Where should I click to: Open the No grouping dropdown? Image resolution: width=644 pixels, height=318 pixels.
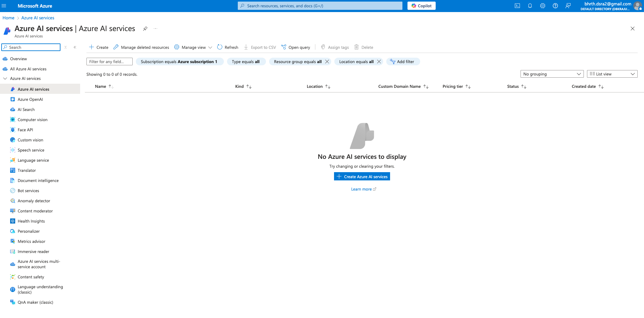tap(552, 74)
